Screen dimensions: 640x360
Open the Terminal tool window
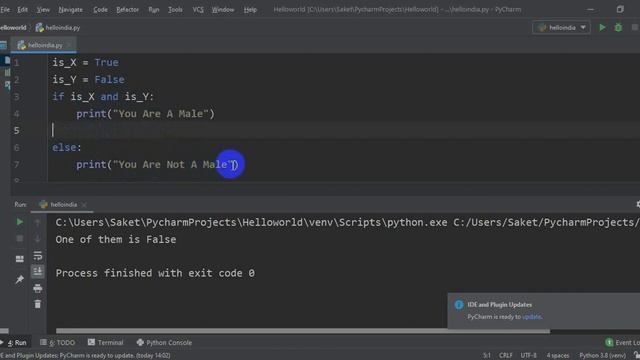(x=105, y=342)
